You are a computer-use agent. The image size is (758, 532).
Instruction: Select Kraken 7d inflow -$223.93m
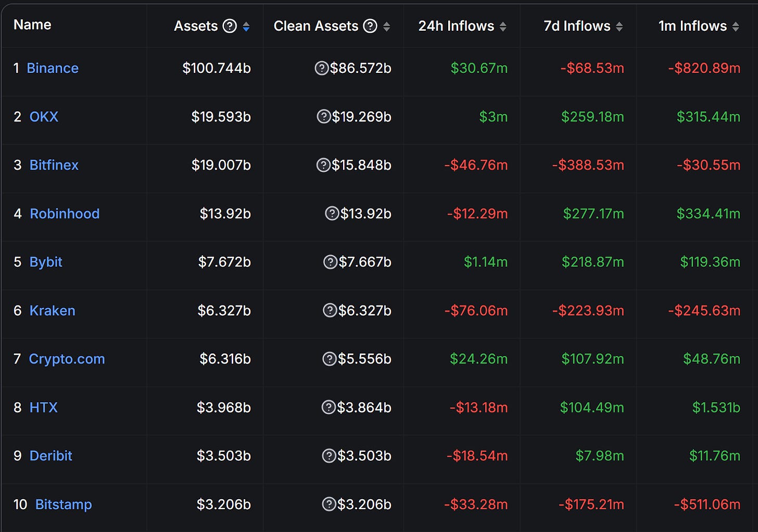tap(588, 310)
